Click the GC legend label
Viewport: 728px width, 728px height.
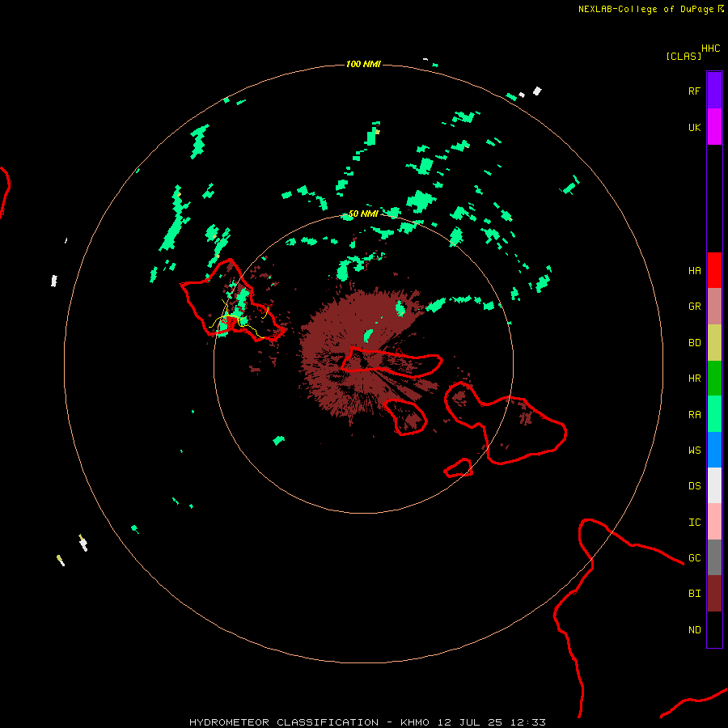click(694, 557)
